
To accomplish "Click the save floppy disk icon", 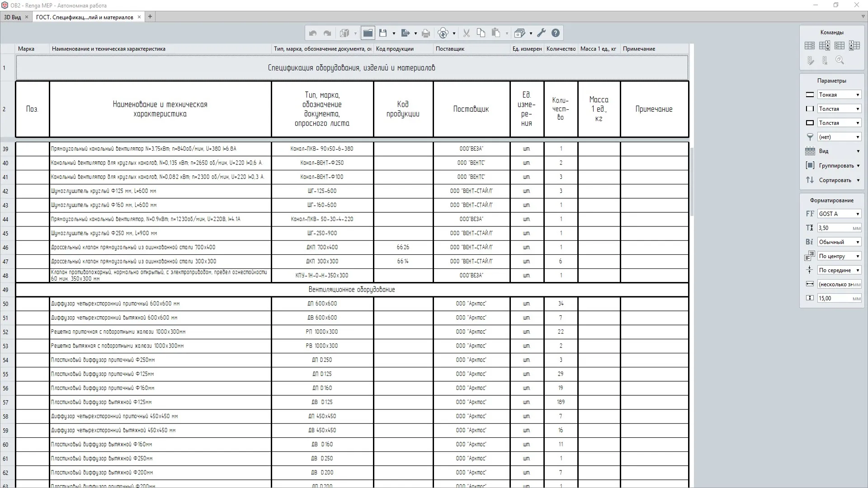I will pyautogui.click(x=383, y=33).
